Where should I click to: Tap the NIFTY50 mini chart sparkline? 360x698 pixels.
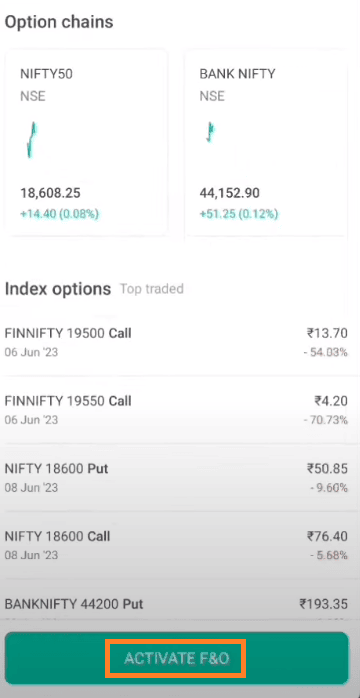click(31, 139)
